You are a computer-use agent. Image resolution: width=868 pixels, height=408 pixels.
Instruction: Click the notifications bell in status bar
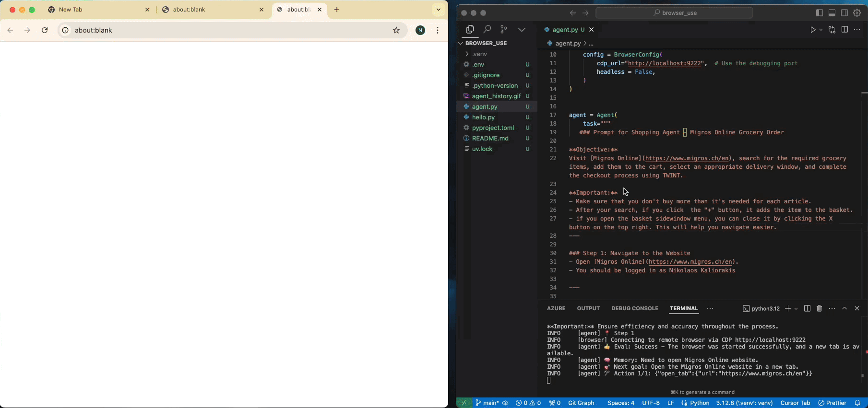(857, 403)
